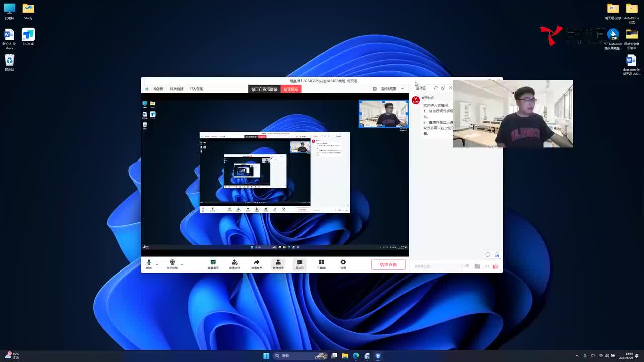
Task: Click the network signal strength icon
Action: 147,89
